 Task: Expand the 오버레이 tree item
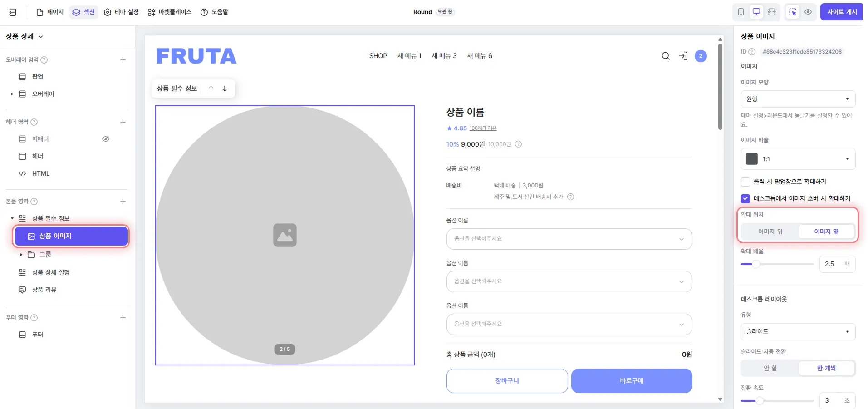[x=12, y=94]
